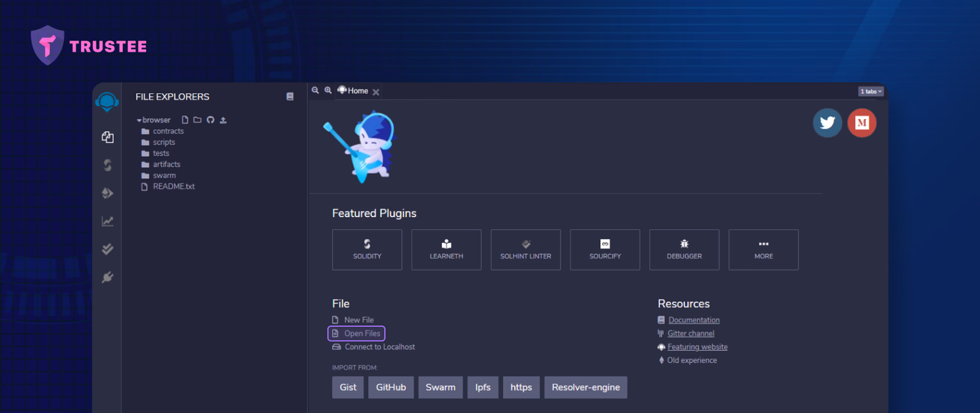Open the File Explorers sidebar icon

(107, 137)
